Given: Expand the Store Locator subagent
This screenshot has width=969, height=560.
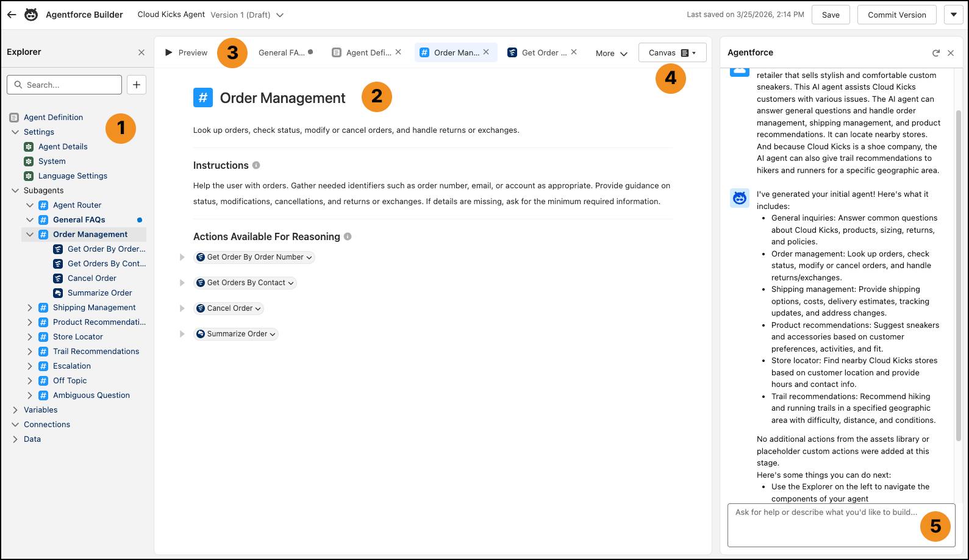Looking at the screenshot, I should 30,336.
